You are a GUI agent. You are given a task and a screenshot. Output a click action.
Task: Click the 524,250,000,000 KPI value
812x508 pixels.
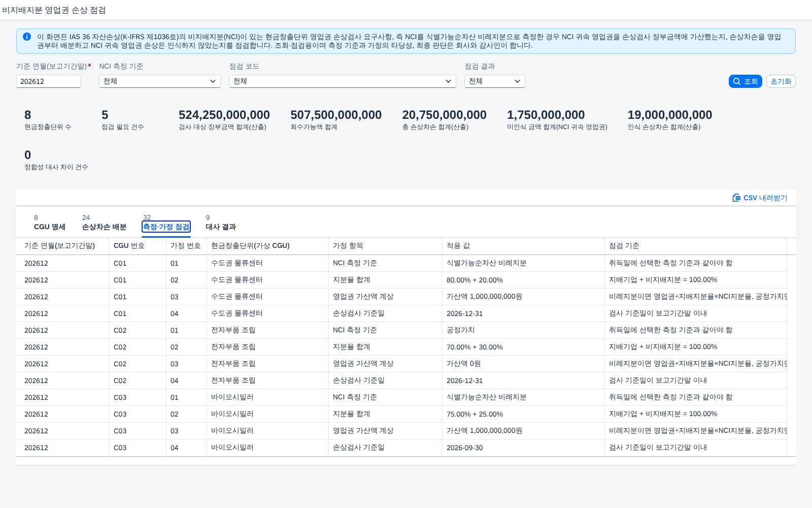[x=224, y=115]
